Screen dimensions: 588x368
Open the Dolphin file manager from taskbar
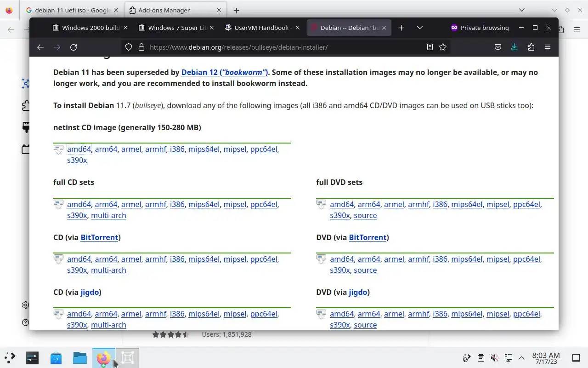click(x=80, y=357)
